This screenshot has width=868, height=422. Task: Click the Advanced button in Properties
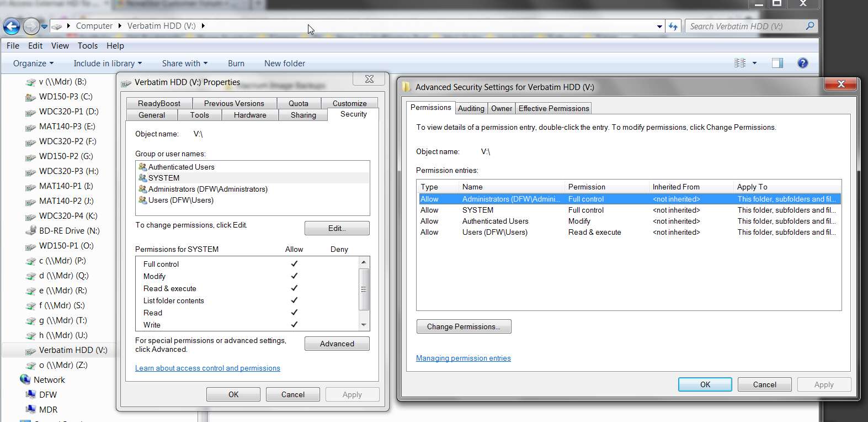(x=337, y=344)
